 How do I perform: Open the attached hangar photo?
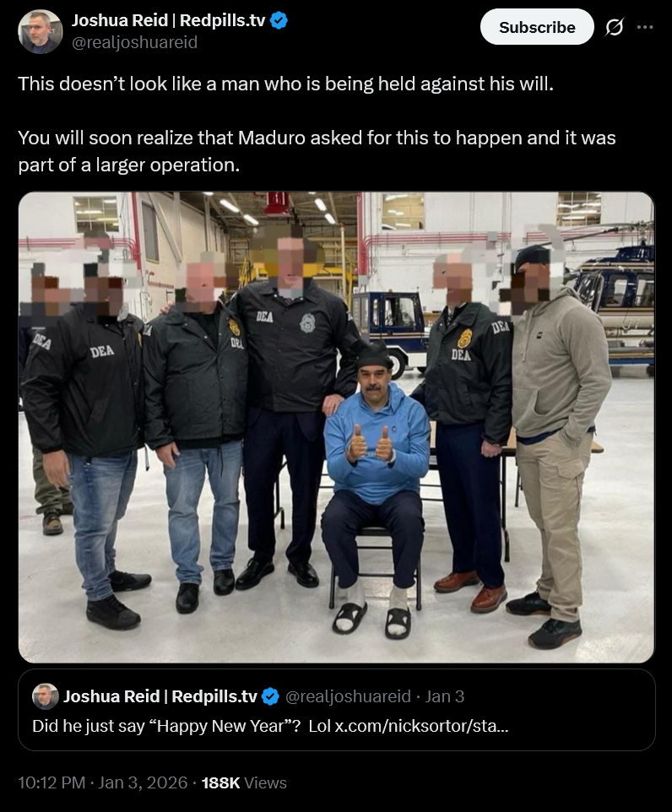[x=336, y=427]
